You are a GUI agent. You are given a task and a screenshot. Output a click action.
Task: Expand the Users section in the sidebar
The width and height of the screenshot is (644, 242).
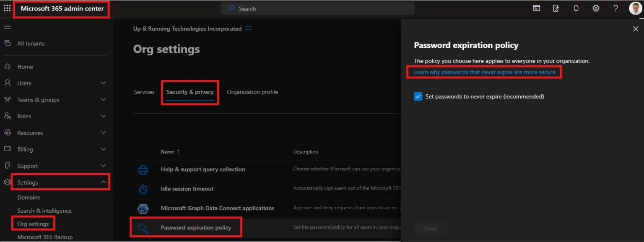point(103,83)
